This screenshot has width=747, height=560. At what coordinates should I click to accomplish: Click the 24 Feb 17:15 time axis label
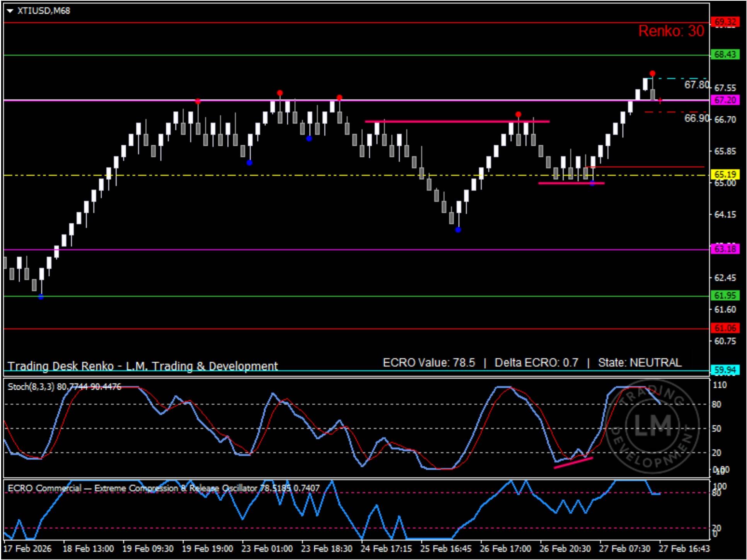386,549
